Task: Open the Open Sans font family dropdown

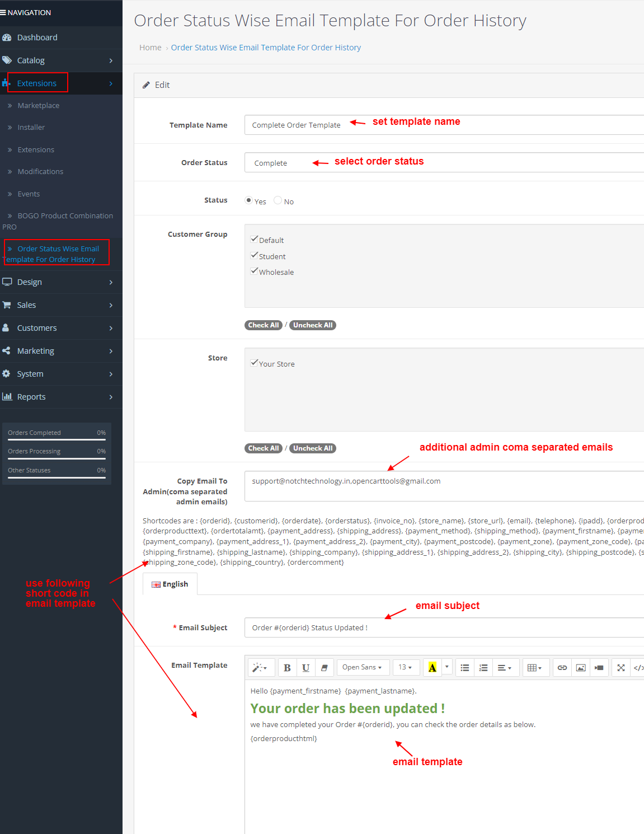Action: click(363, 667)
